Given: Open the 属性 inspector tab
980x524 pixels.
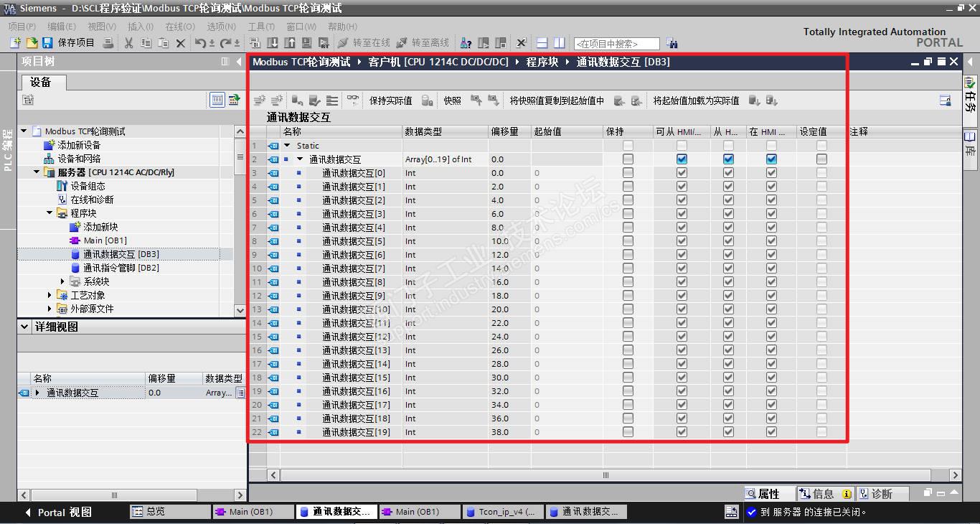Looking at the screenshot, I should tap(770, 494).
